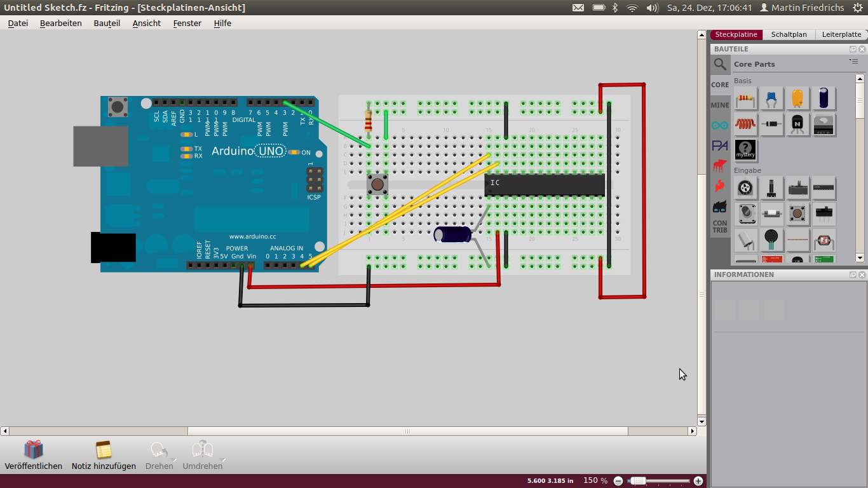Zoom out with the minus button
Viewport: 868px width, 488px height.
(x=618, y=481)
